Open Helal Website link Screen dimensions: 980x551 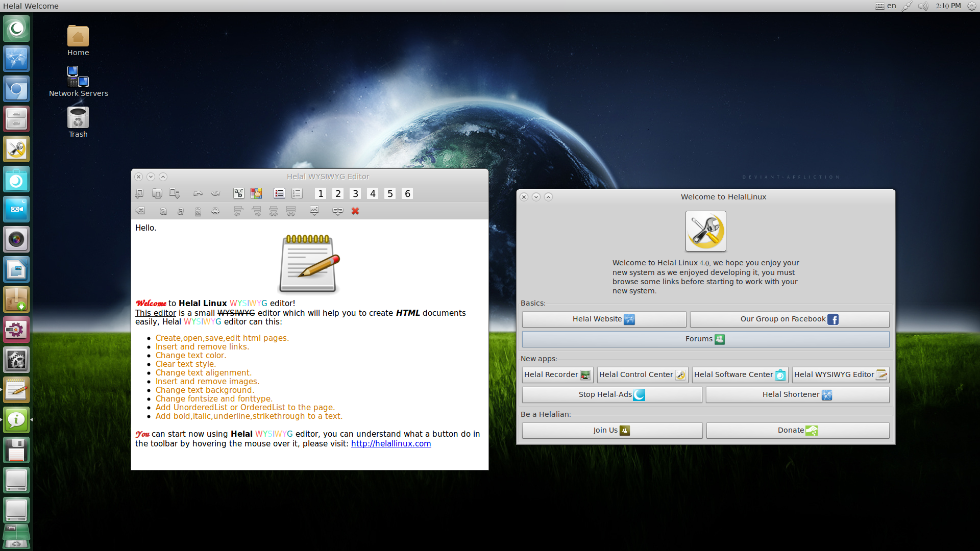pos(604,319)
